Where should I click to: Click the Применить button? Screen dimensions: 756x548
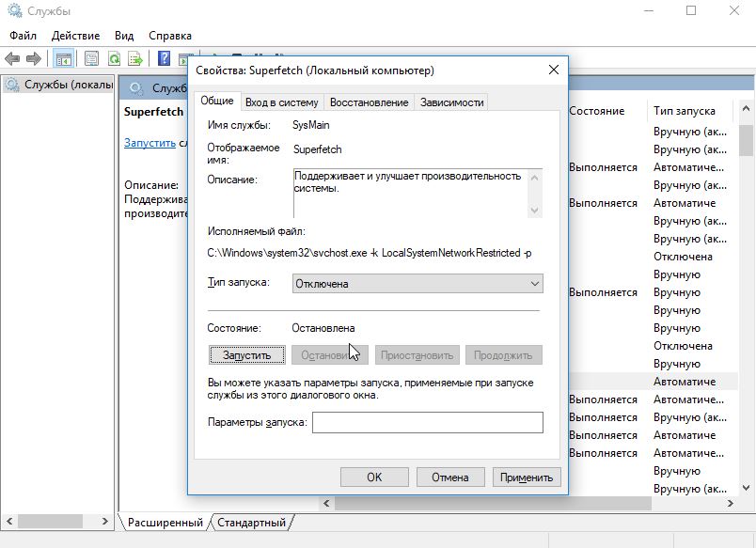527,478
